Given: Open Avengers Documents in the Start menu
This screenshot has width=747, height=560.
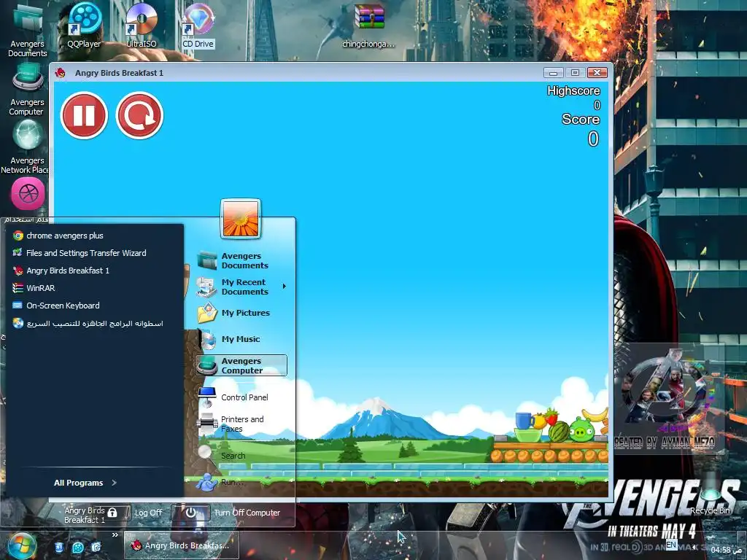Looking at the screenshot, I should coord(241,260).
